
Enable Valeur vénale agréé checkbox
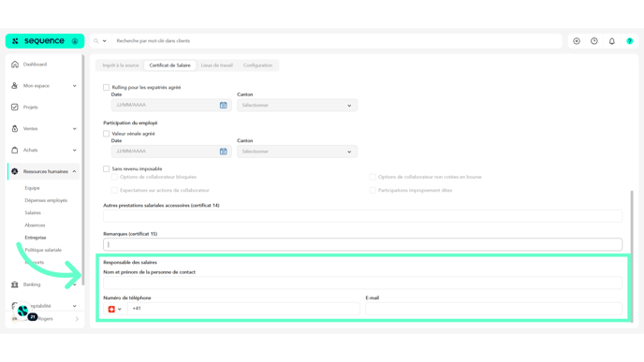tap(107, 134)
